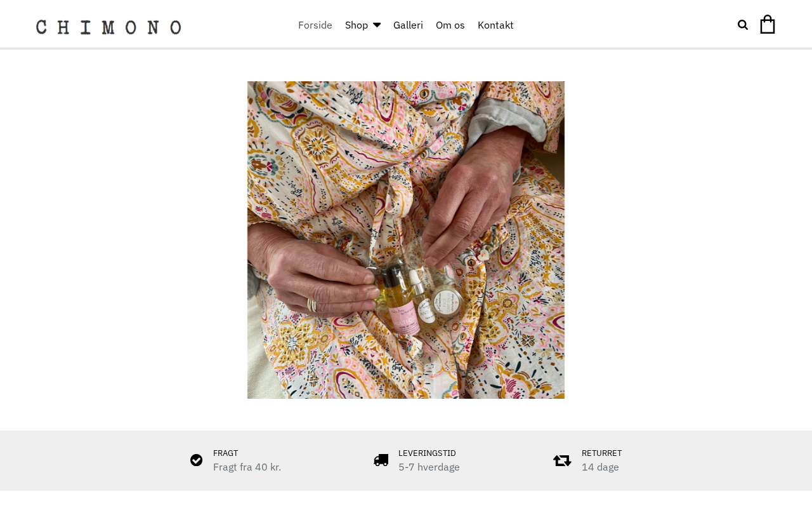Screen dimensions: 812x508
Task: Click the Returret retweet arrows icon
Action: [x=562, y=460]
